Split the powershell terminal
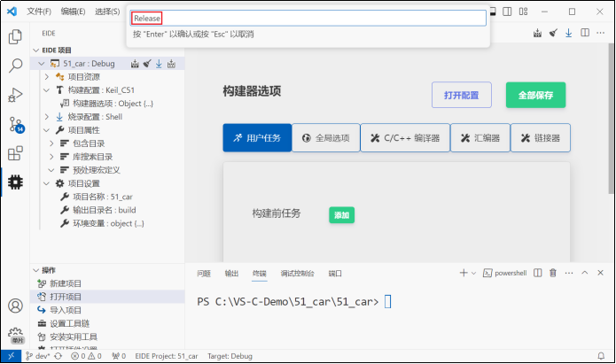 (x=538, y=273)
